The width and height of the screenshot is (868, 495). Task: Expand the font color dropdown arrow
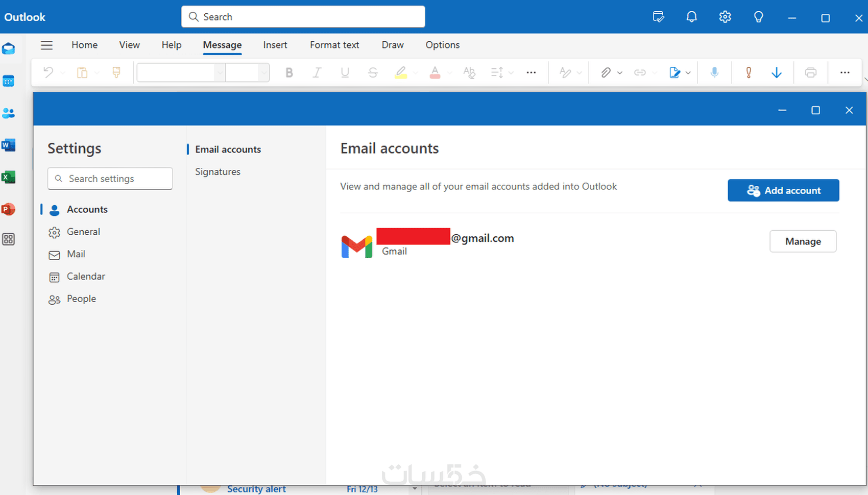point(450,73)
